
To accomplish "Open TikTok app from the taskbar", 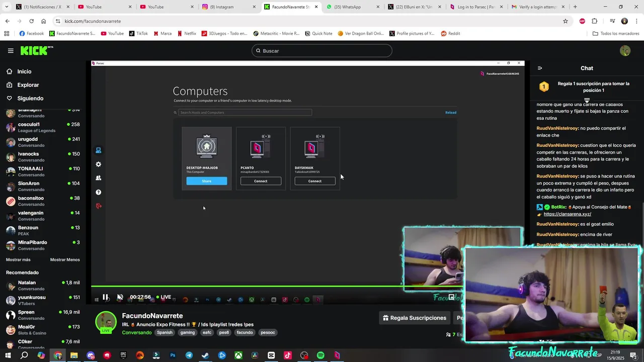I will coord(288,355).
